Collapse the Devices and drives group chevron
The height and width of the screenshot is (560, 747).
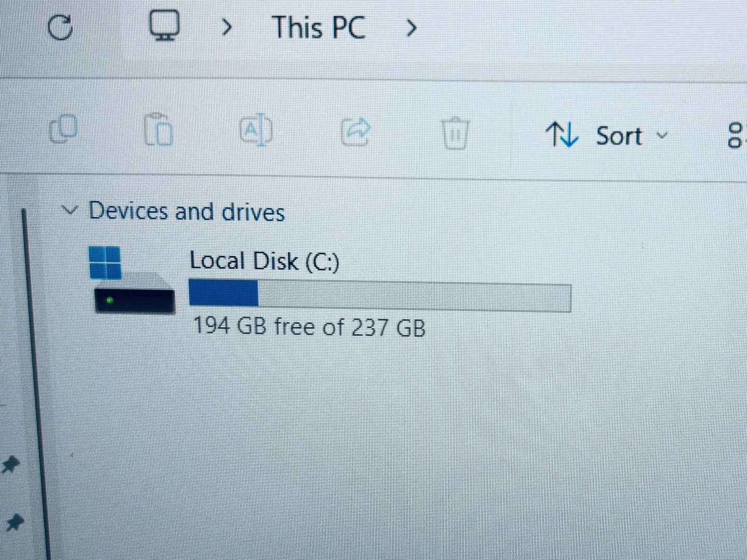[70, 211]
